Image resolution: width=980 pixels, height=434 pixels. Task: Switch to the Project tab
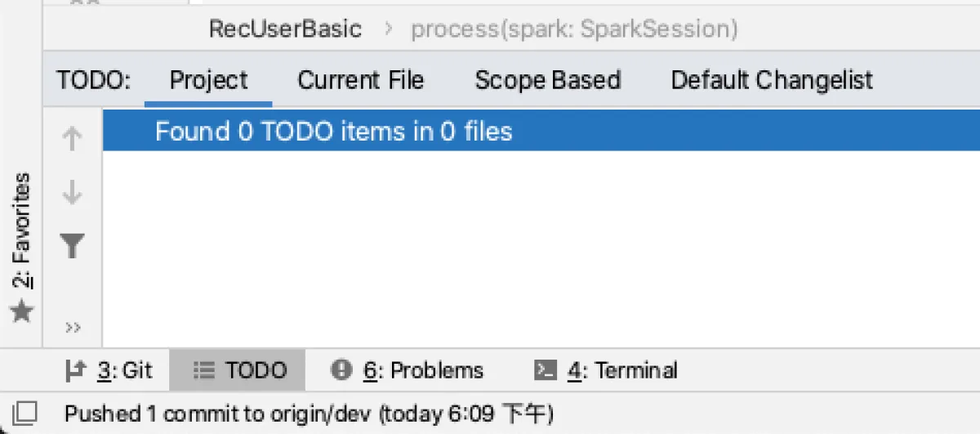click(x=208, y=80)
